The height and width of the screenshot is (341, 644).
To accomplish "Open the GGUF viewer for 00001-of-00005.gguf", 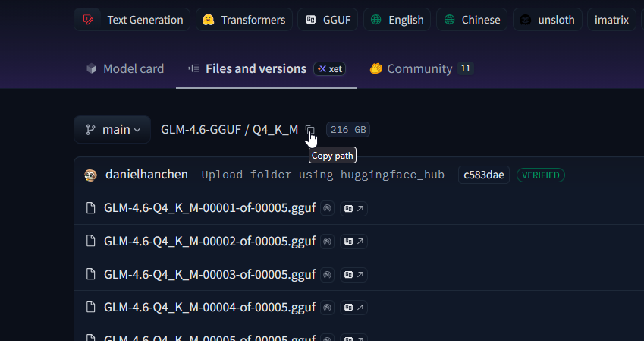I will tap(353, 209).
